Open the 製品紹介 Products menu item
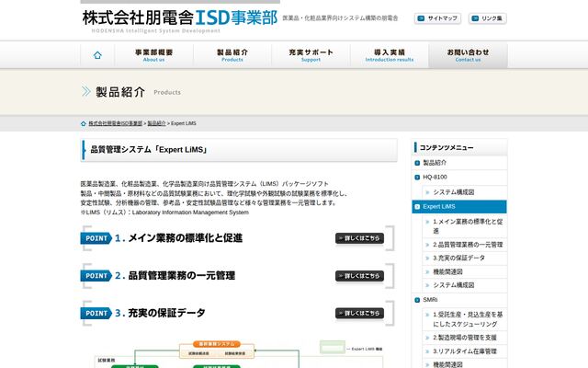588x368 pixels. click(x=232, y=55)
